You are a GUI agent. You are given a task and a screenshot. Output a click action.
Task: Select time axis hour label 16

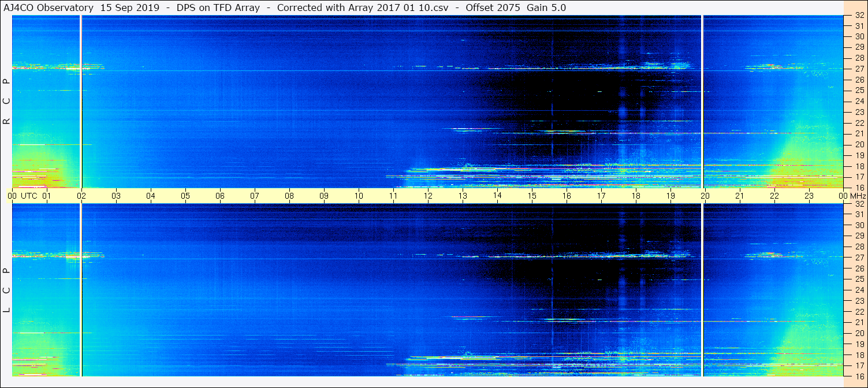click(x=567, y=196)
